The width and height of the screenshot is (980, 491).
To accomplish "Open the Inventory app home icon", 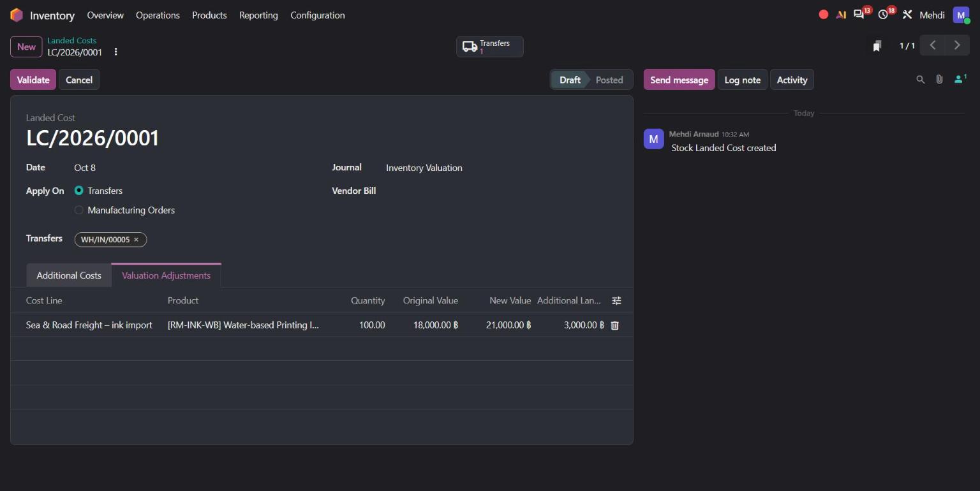I will (17, 15).
